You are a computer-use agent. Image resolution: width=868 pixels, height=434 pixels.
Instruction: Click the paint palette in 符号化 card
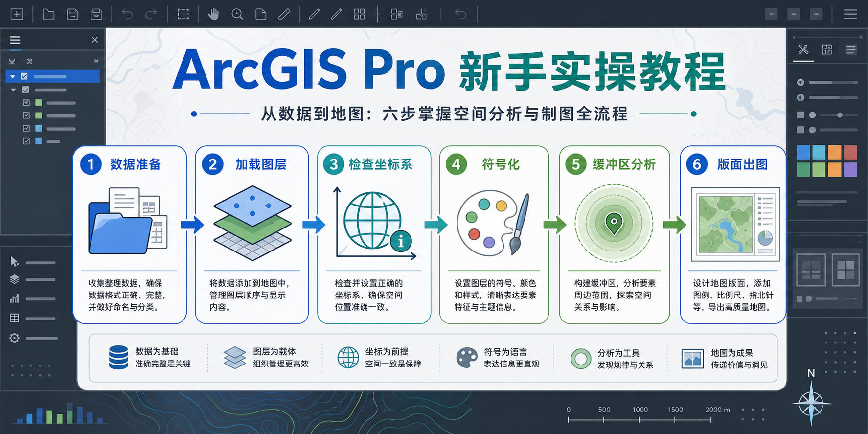pyautogui.click(x=486, y=223)
